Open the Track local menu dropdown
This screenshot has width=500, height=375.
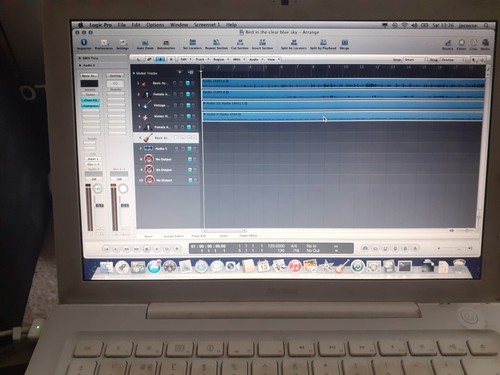[x=202, y=59]
